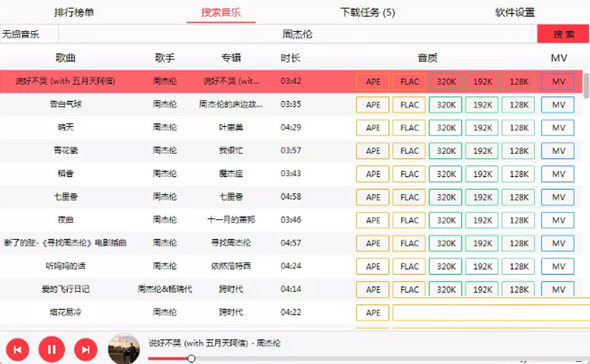This screenshot has width=590, height=364.
Task: Click the 音质 column header
Action: pyautogui.click(x=427, y=58)
